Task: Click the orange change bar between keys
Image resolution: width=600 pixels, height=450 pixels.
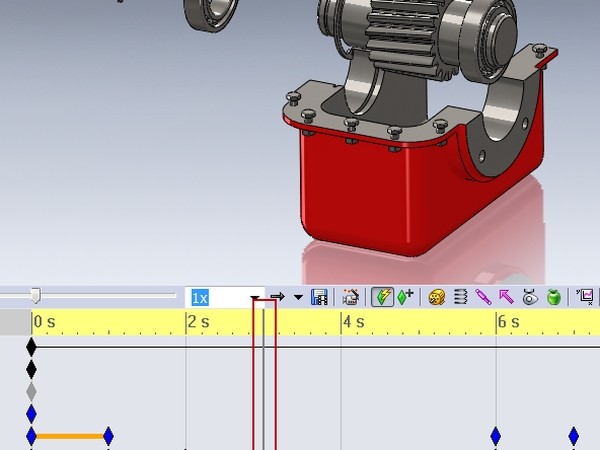Action: coord(70,436)
